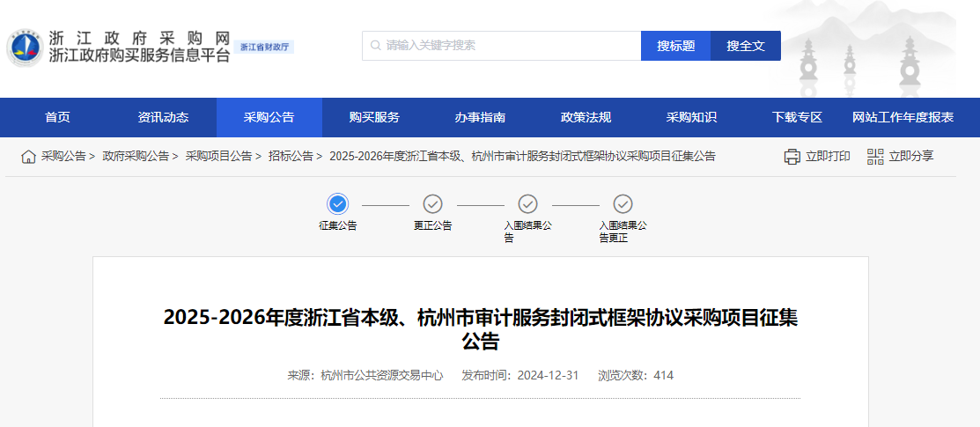Select the 入围结果公告更正 step circle
980x427 pixels.
pyautogui.click(x=623, y=204)
